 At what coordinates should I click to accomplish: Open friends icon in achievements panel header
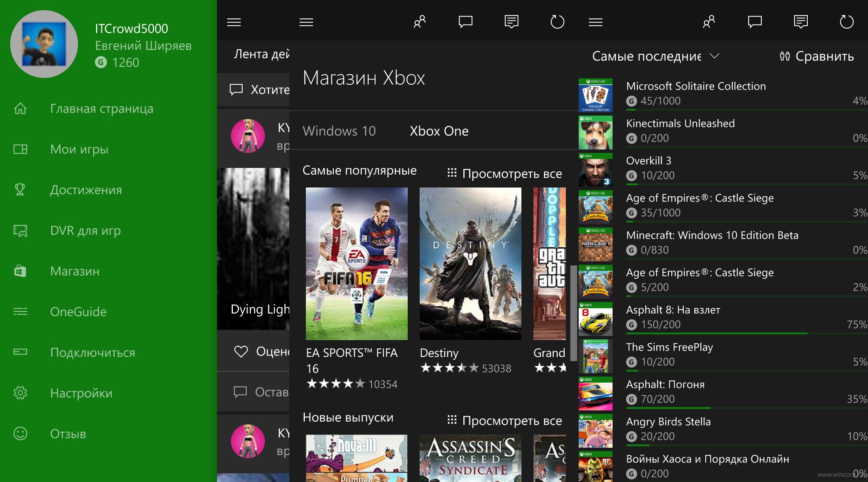coord(709,22)
